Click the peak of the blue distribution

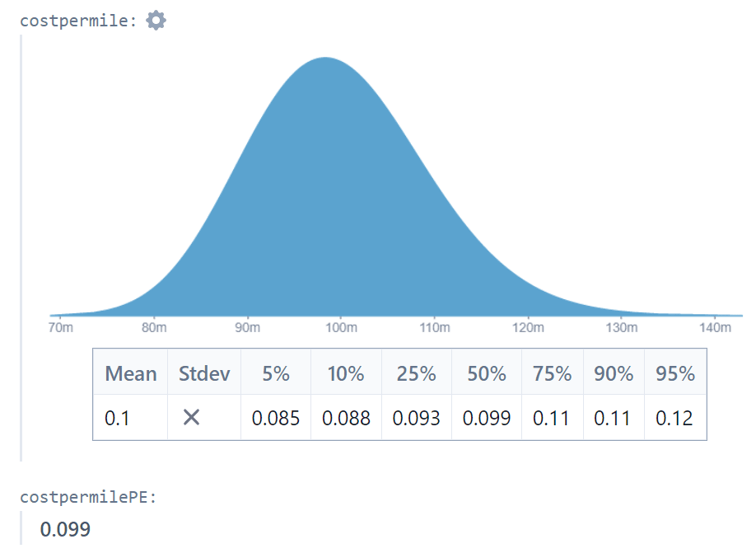point(326,62)
